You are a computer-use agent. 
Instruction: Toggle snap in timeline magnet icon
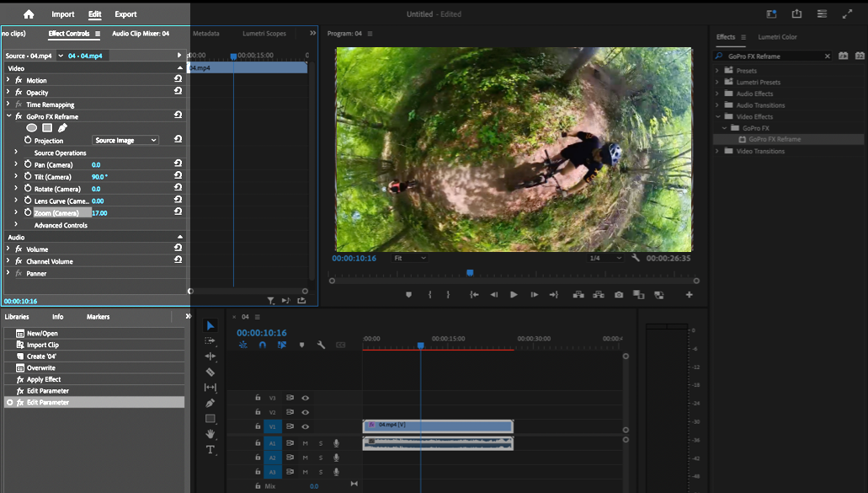tap(263, 345)
